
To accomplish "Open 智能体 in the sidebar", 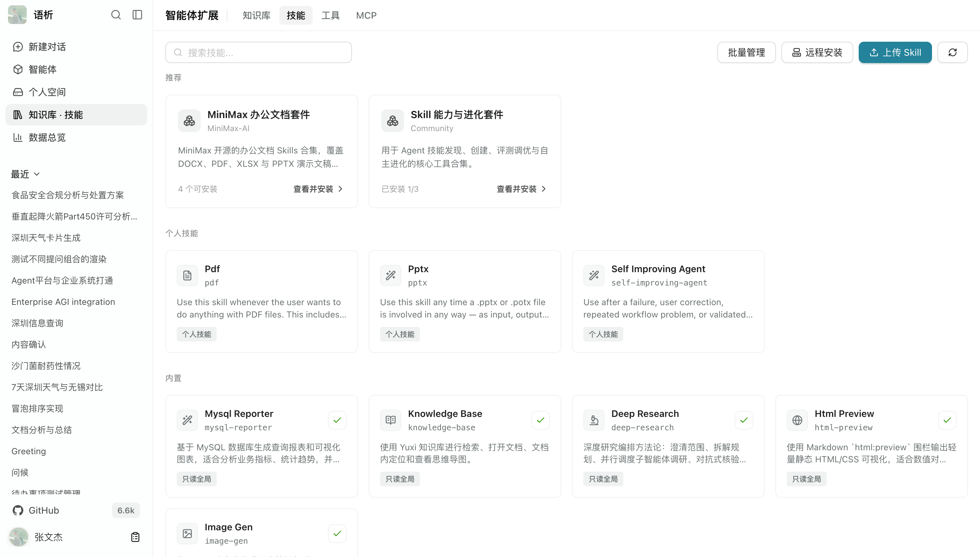I will point(76,69).
